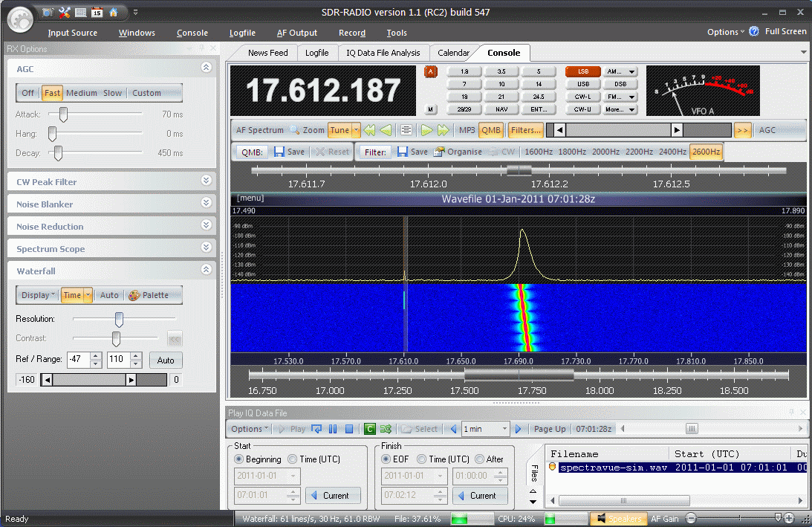Click the home icon in quick access toolbar
The width and height of the screenshot is (812, 527).
114,12
